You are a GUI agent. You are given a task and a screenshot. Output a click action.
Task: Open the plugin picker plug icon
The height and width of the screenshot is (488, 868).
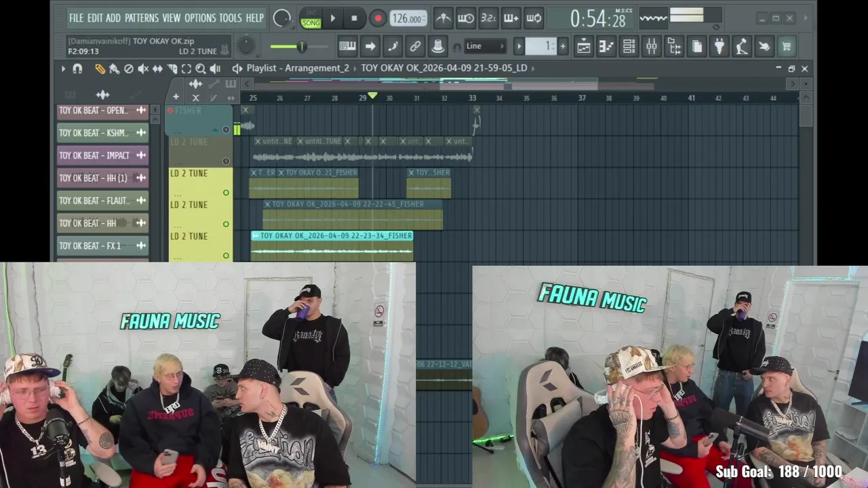(x=719, y=46)
